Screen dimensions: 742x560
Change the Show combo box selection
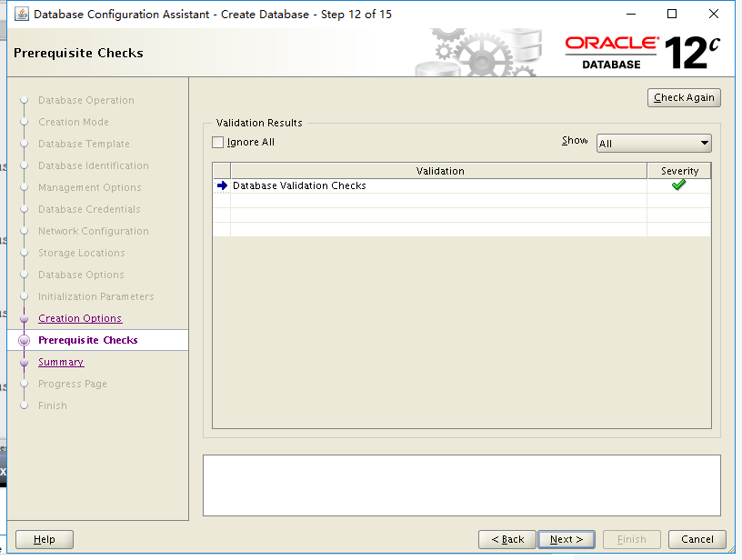tap(653, 144)
